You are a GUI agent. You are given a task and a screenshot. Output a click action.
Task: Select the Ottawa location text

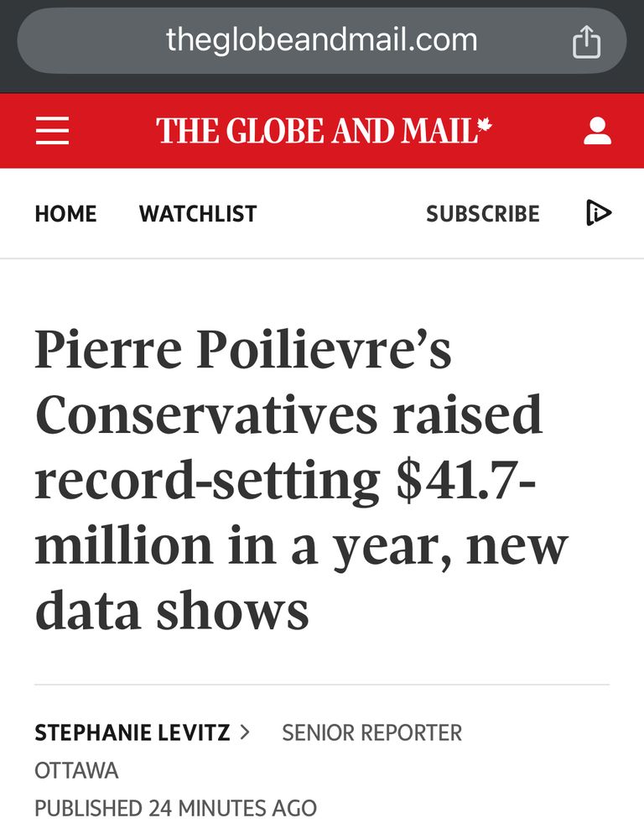click(x=76, y=770)
